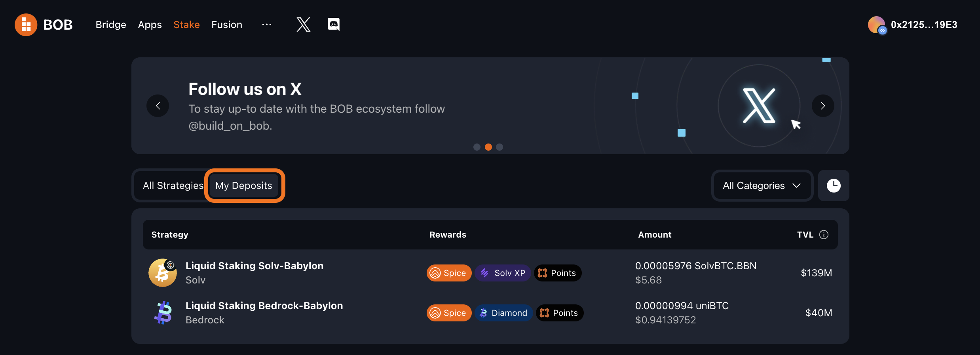This screenshot has height=355, width=980.
Task: Open the clock history icon button
Action: 834,185
